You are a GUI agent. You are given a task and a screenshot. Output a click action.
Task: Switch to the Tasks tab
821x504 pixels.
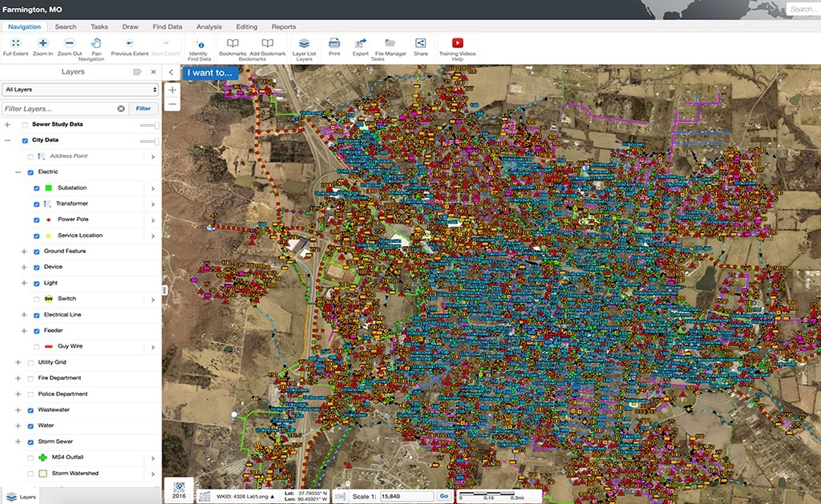click(99, 26)
